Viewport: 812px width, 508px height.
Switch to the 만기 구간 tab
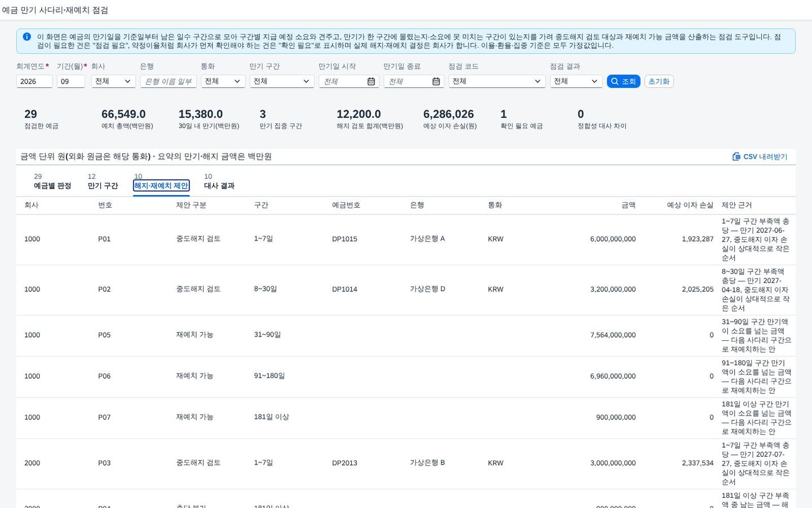tap(103, 186)
